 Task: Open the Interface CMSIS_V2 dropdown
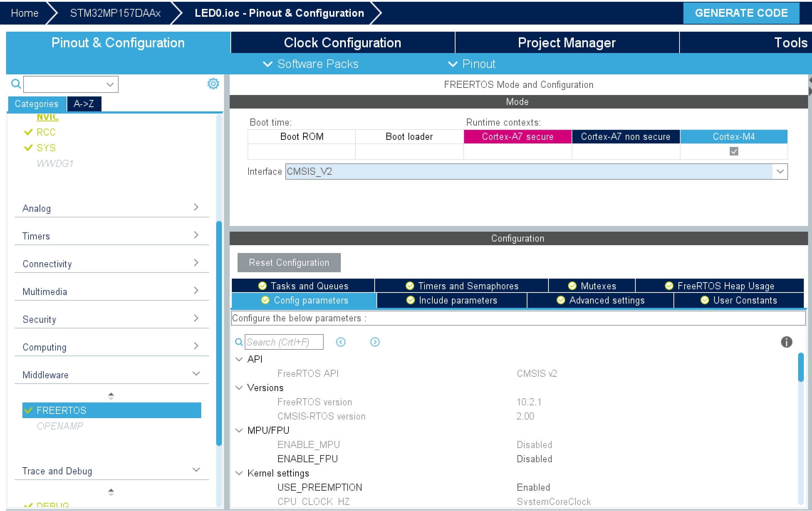point(780,172)
